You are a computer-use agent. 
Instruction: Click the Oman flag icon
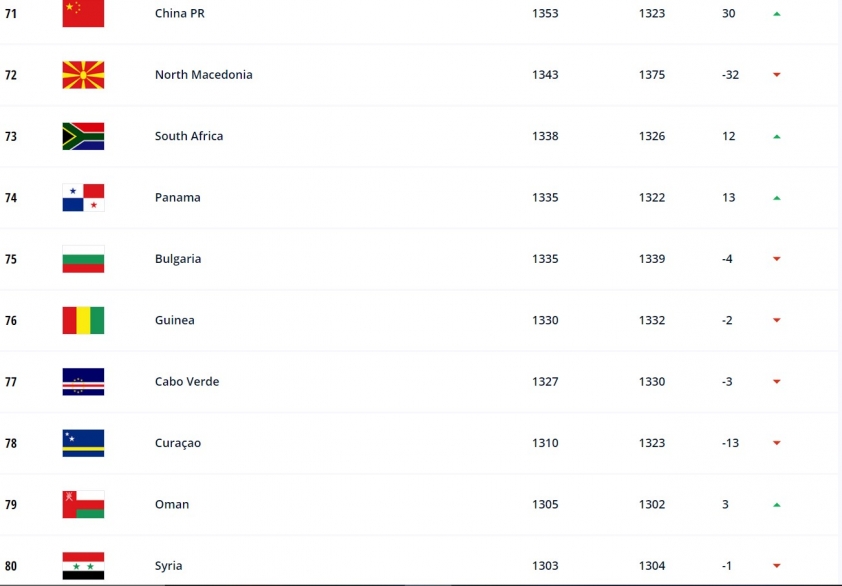[83, 504]
